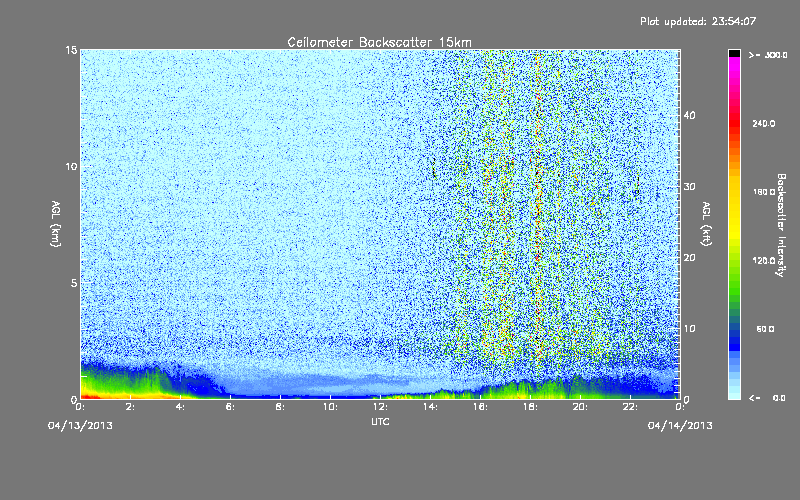Click the "12:" hour tick on the UTC axis

click(380, 407)
